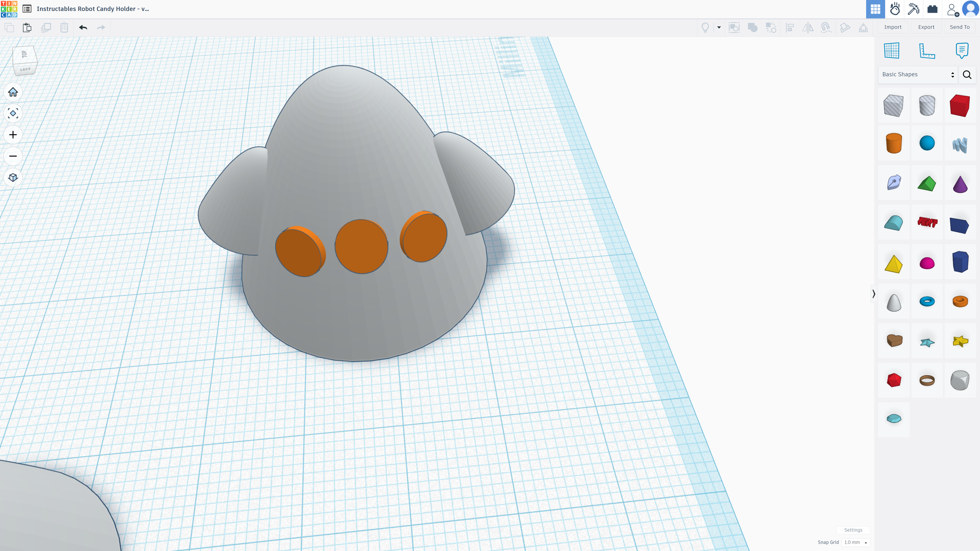Click the Delete trash icon
The height and width of the screenshot is (551, 980).
click(x=64, y=27)
